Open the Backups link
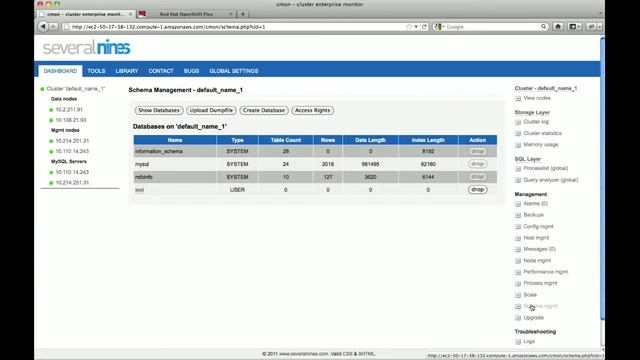The width and height of the screenshot is (640, 360). 533,215
